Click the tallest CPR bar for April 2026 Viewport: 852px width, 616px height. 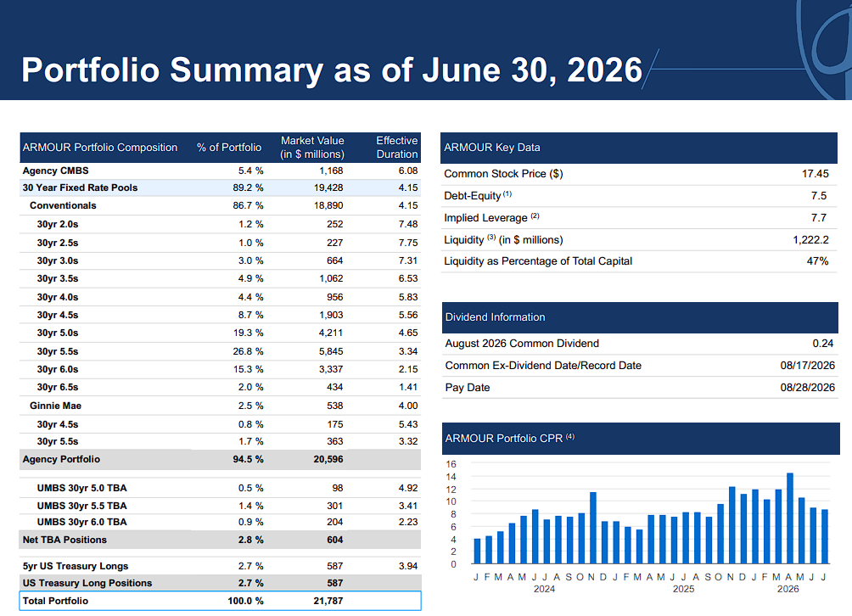tap(790, 518)
